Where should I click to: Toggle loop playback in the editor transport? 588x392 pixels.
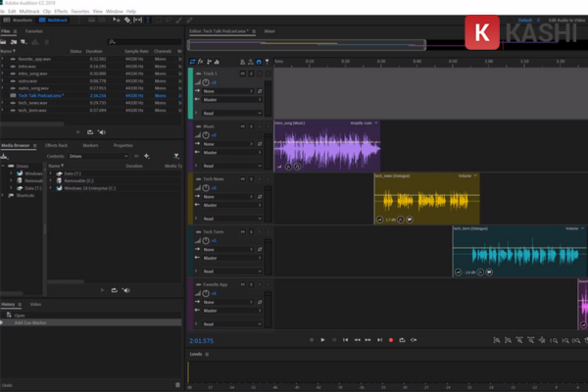(x=402, y=340)
